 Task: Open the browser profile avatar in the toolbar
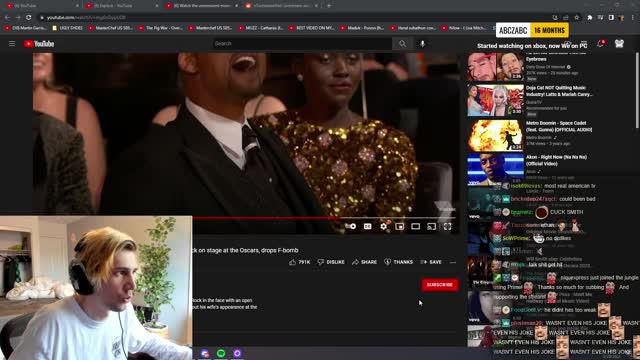coord(621,18)
